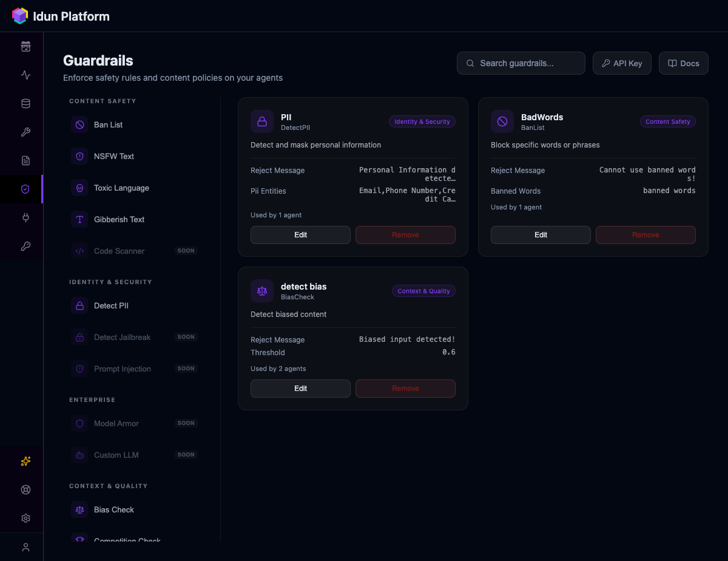
Task: Click the Idun Platform cube logo
Action: [20, 16]
